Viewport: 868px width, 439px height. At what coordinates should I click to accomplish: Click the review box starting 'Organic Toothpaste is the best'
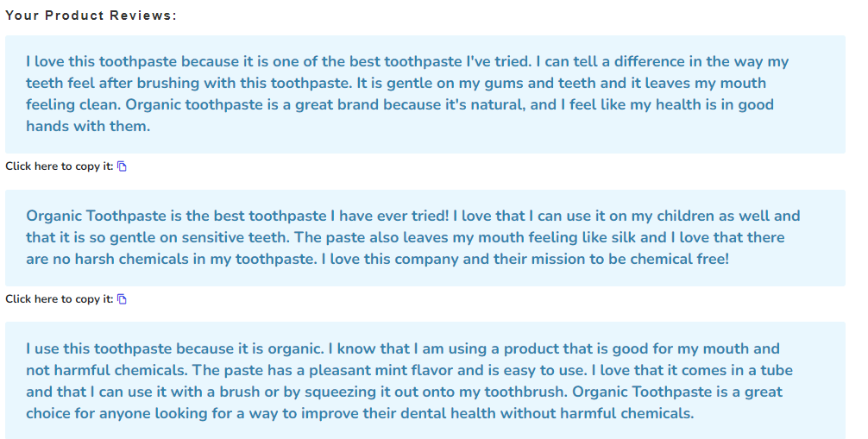(x=425, y=237)
